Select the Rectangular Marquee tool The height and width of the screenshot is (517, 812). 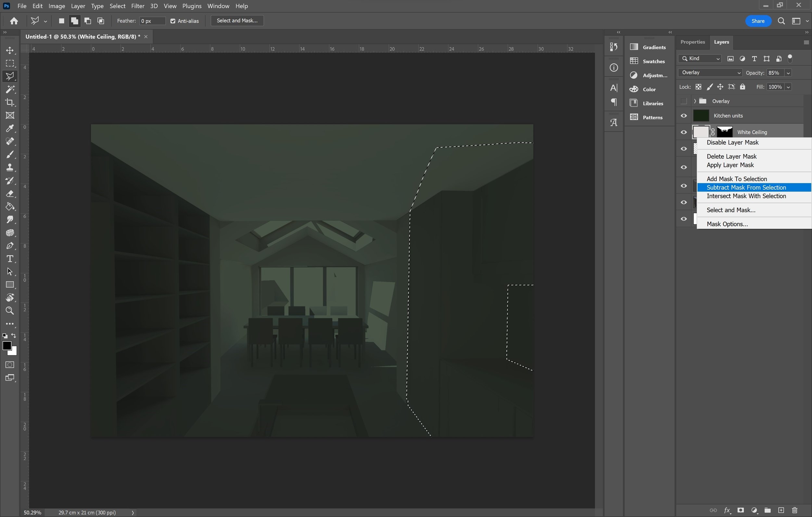tap(10, 63)
